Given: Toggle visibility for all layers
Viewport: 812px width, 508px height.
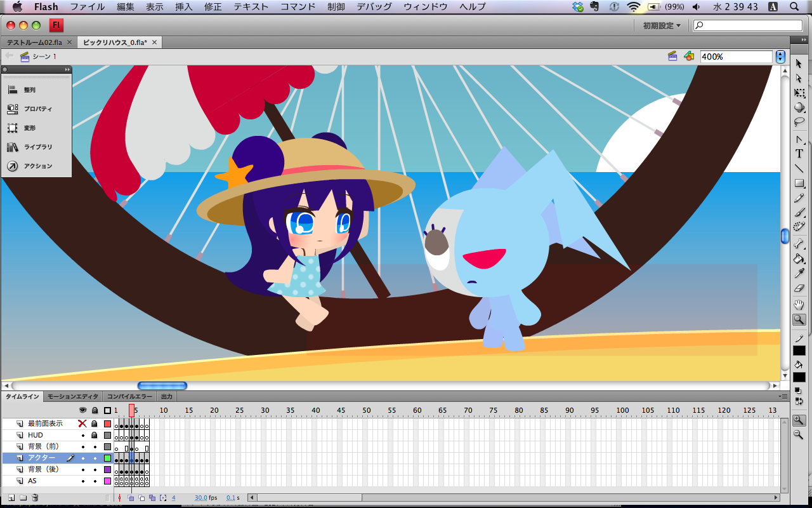Looking at the screenshot, I should click(x=82, y=410).
